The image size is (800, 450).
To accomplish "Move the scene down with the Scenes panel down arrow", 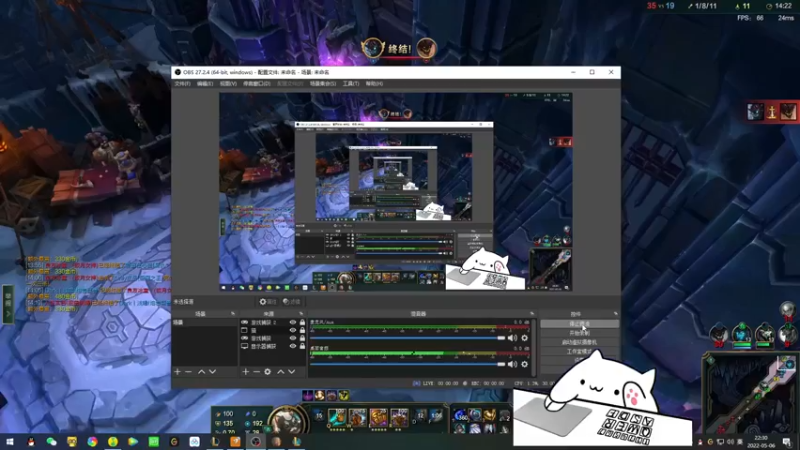I will [x=212, y=372].
